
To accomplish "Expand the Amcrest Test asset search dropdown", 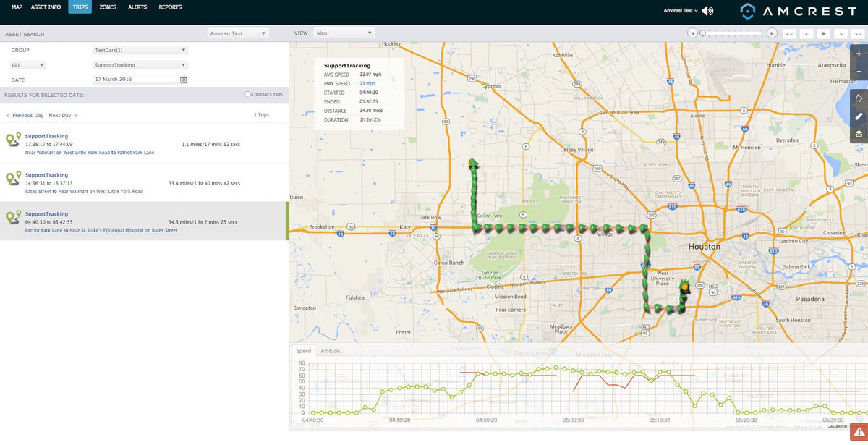I will coord(238,33).
